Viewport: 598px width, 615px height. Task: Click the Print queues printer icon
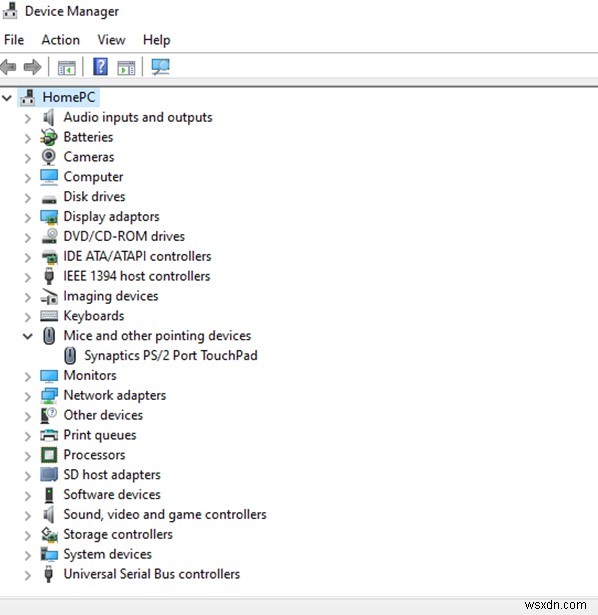[x=49, y=435]
